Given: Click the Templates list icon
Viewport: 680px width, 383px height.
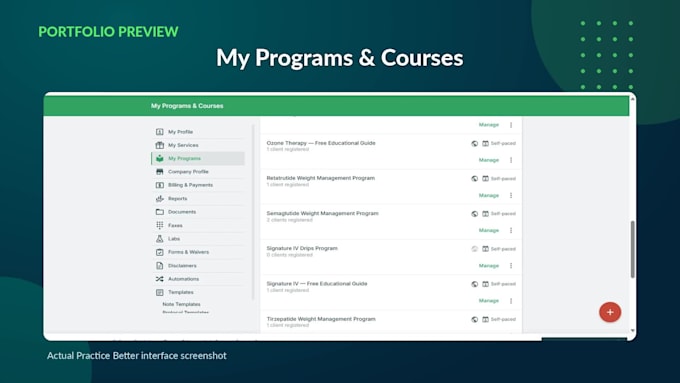Looking at the screenshot, I should 160,292.
